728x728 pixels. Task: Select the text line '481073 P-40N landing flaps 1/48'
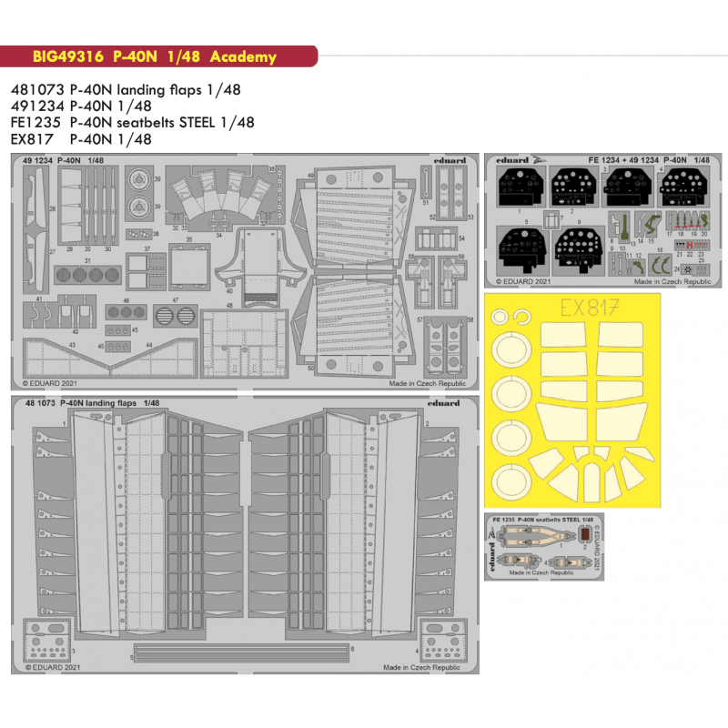pos(126,89)
